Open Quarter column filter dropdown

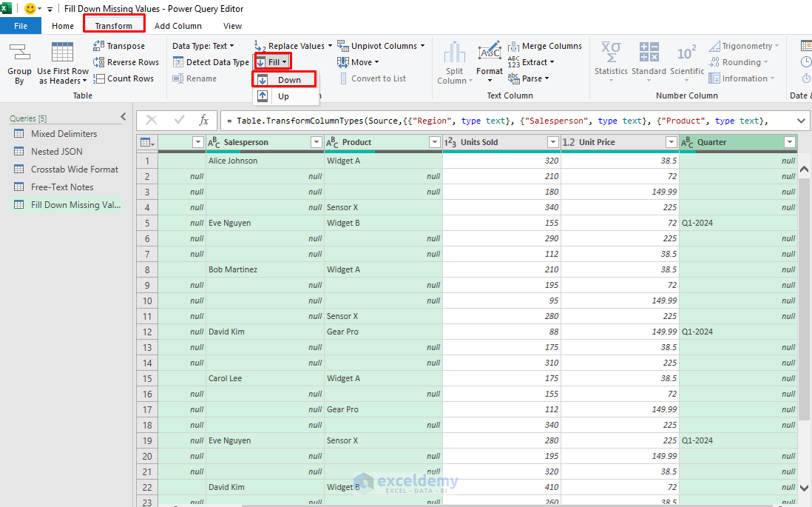tap(790, 142)
